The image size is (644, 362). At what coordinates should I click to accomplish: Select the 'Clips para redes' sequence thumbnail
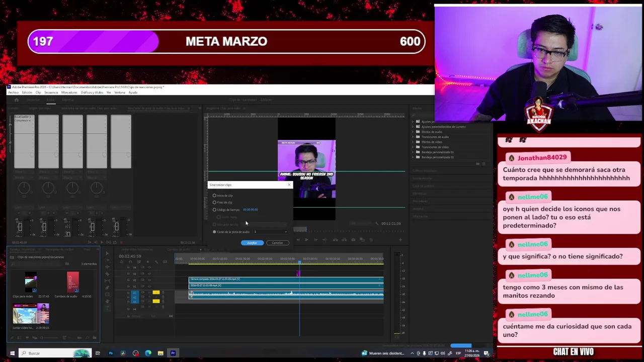tap(31, 282)
